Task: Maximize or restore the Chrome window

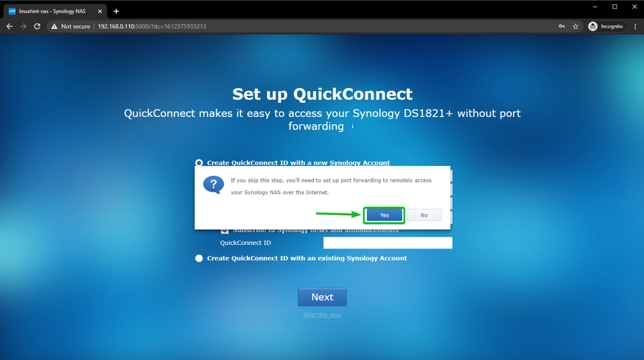Action: [615, 7]
